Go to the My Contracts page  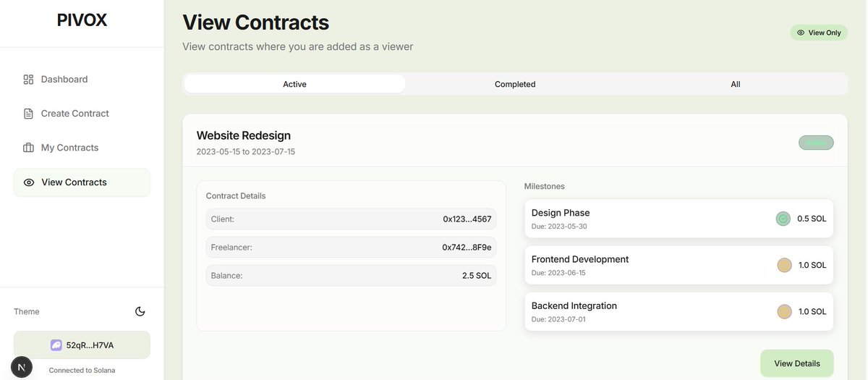pos(69,148)
